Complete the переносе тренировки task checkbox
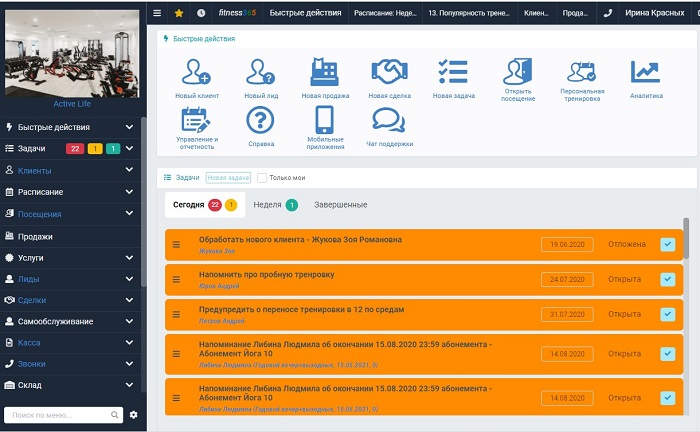This screenshot has width=700, height=432. point(667,314)
